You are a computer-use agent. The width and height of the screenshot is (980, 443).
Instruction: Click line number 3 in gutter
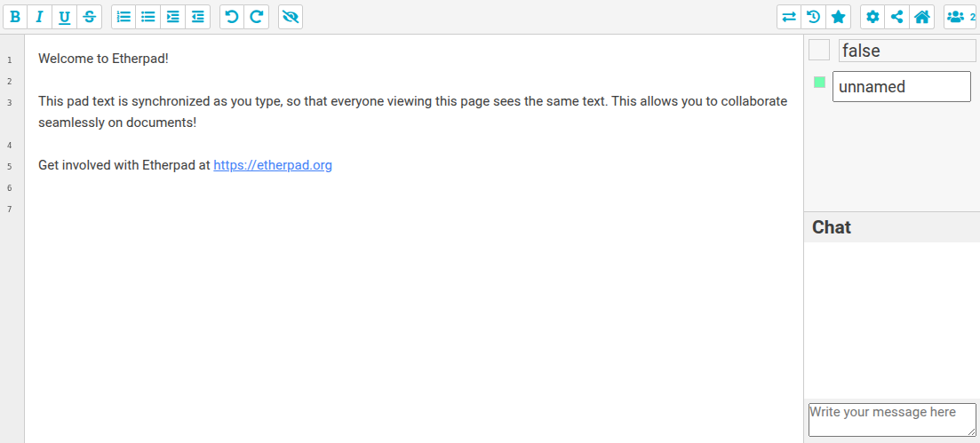10,103
